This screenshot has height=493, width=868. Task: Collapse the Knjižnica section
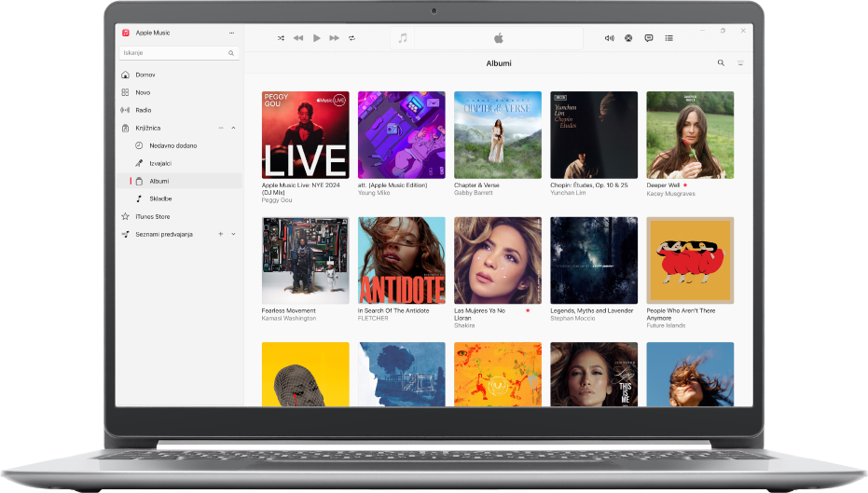tap(234, 128)
